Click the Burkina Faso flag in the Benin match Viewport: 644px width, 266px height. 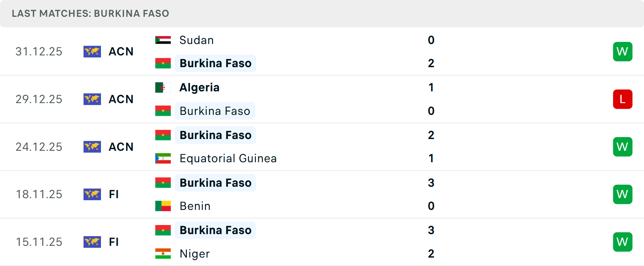[x=163, y=183]
